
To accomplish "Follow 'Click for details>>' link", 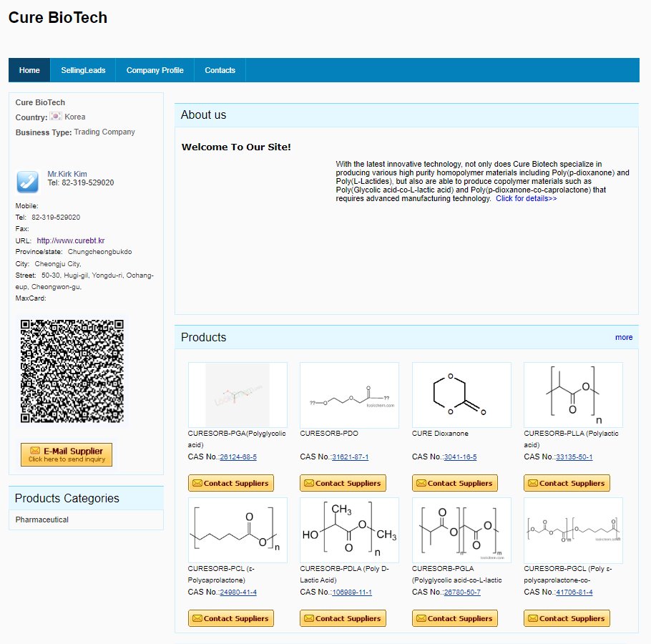I will point(526,198).
